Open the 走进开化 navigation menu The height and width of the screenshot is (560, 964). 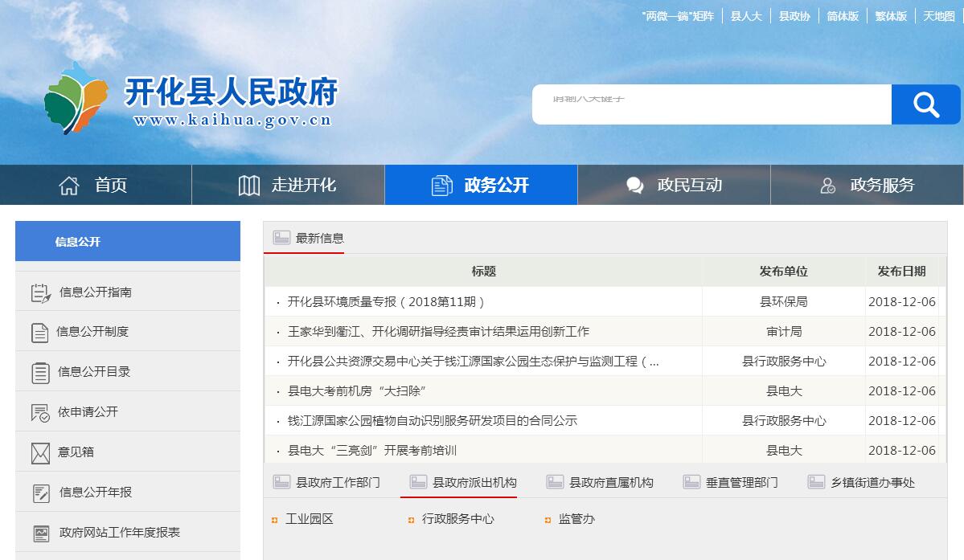[x=288, y=186]
